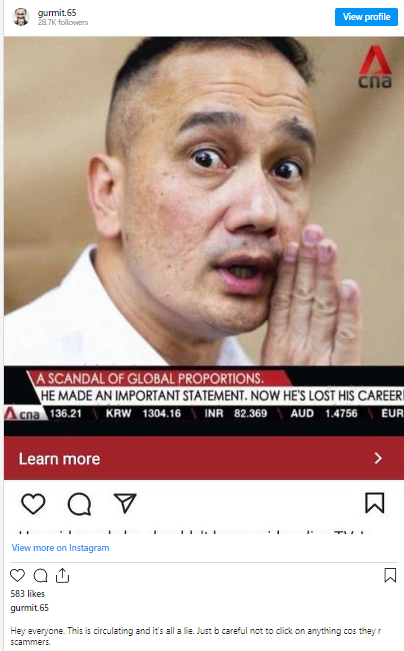404x651 pixels.
Task: Click the caption text about scammers
Action: (196, 636)
